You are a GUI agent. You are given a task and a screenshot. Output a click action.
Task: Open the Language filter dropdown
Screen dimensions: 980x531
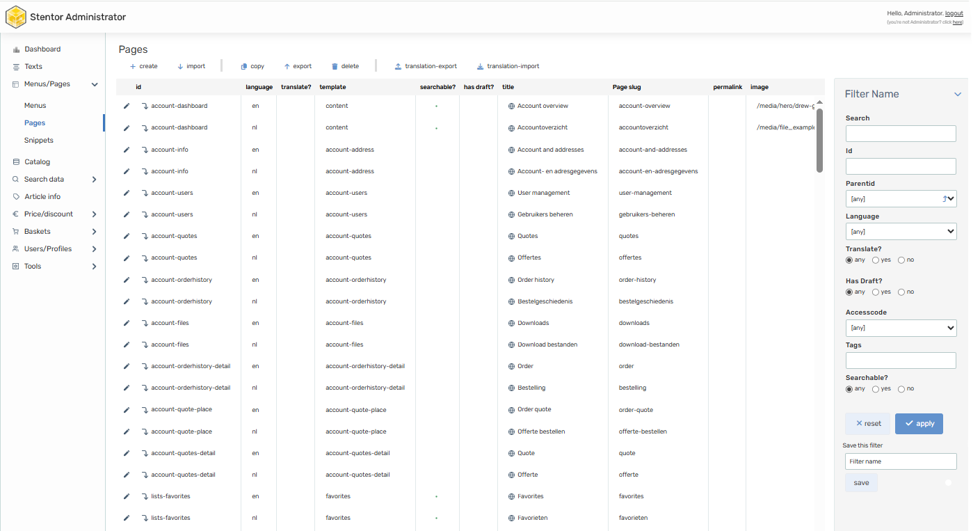pyautogui.click(x=901, y=232)
